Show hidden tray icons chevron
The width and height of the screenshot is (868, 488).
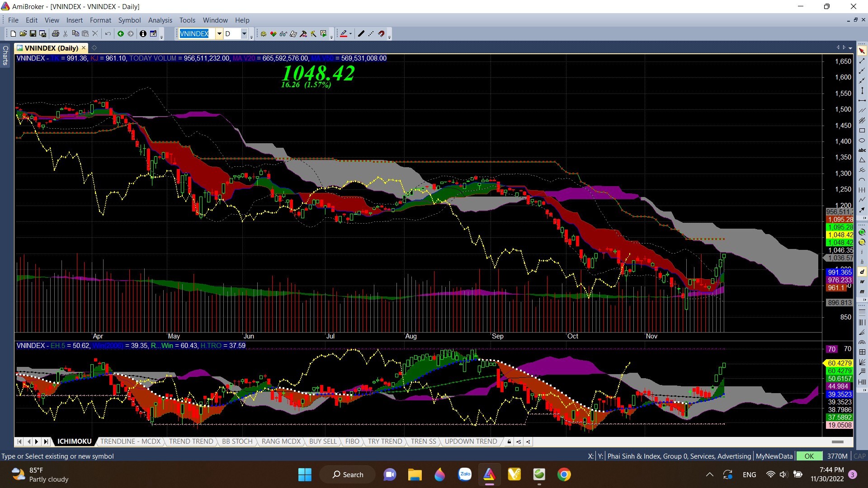click(709, 474)
